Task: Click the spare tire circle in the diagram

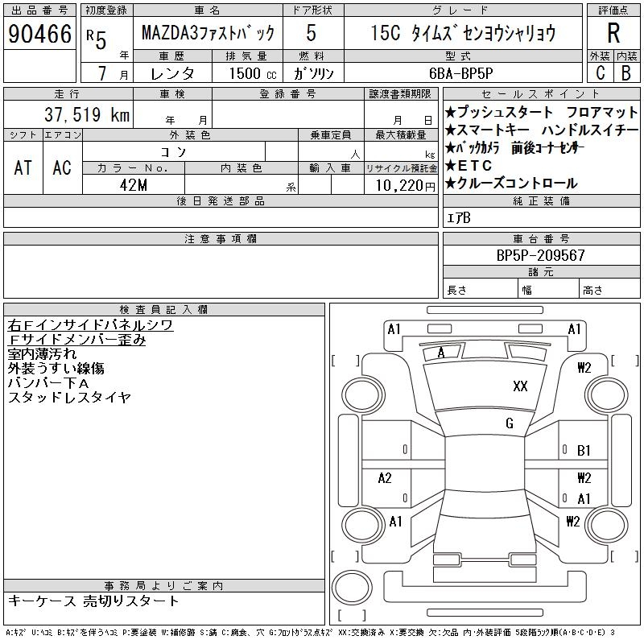Action: 352,588
